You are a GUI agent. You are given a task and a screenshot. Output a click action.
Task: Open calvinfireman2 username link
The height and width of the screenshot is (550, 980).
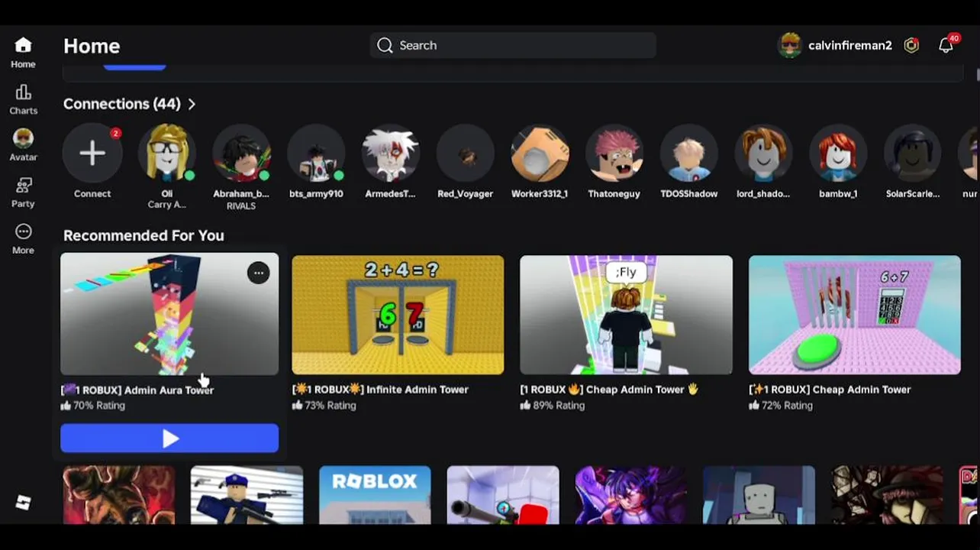pos(849,45)
